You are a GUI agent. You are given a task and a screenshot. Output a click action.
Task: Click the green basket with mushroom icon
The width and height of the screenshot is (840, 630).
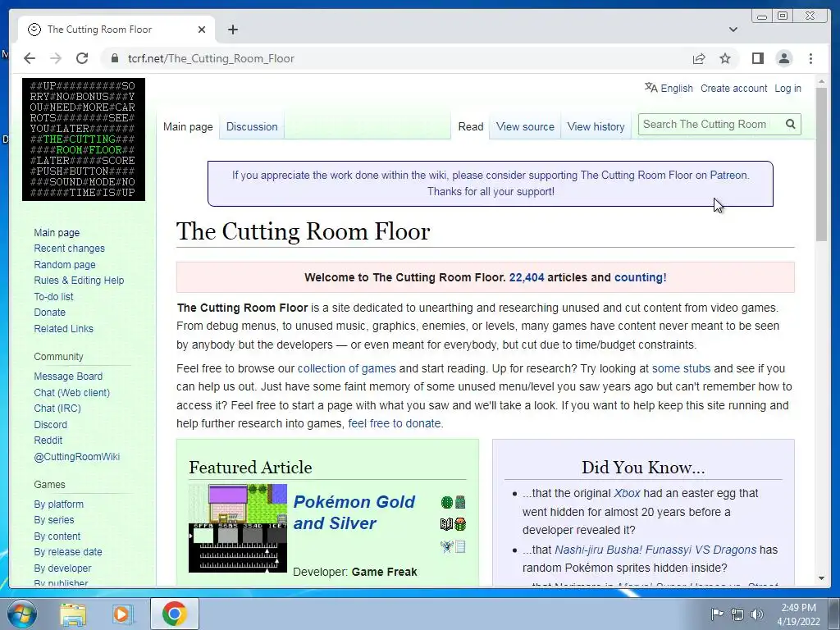pyautogui.click(x=460, y=524)
